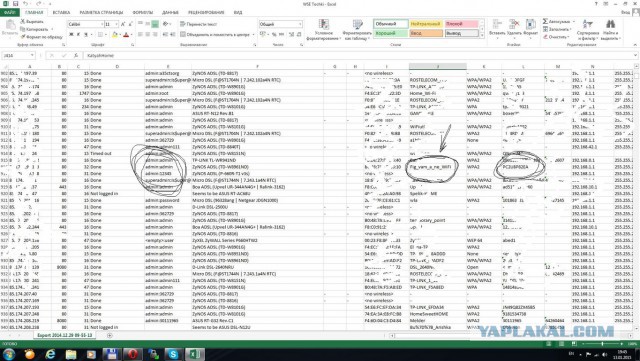Toggle Bold formatting

coord(71,35)
